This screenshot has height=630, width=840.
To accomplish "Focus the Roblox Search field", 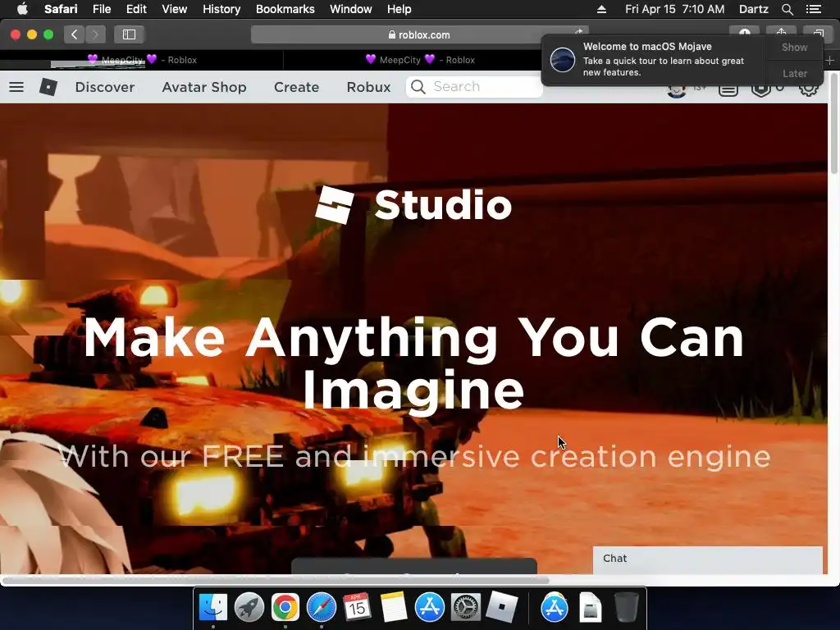I will (474, 87).
